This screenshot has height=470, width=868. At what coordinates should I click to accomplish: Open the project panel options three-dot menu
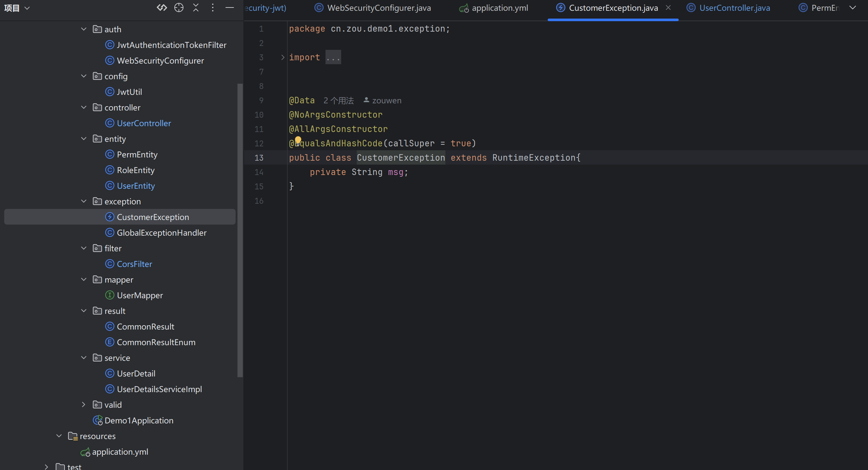coord(213,8)
